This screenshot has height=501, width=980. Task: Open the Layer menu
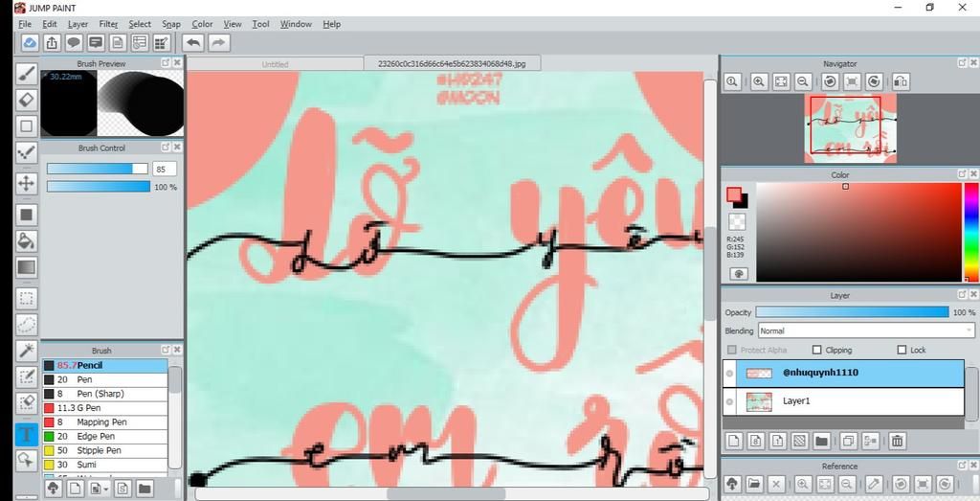pos(78,24)
